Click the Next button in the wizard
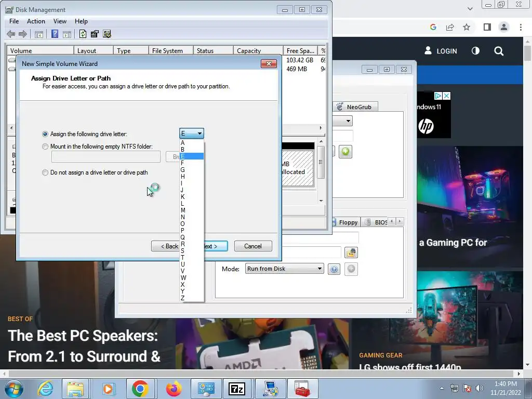The height and width of the screenshot is (399, 532). [x=216, y=246]
